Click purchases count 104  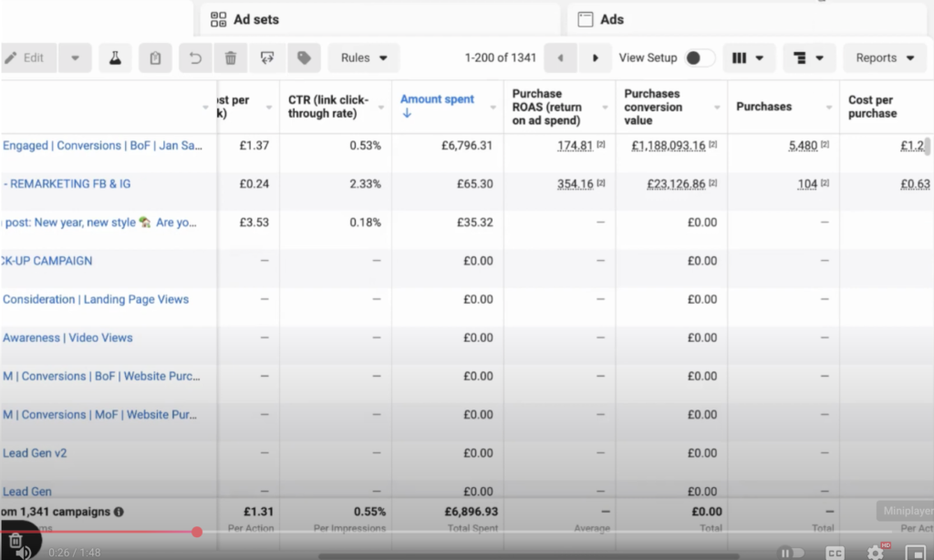coord(807,184)
